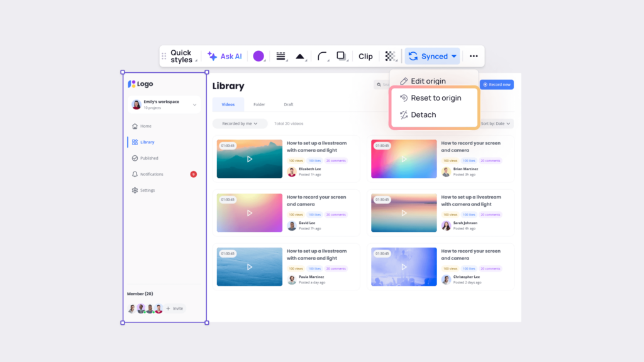Select the line spacing icon in toolbar
The width and height of the screenshot is (644, 362).
click(280, 56)
